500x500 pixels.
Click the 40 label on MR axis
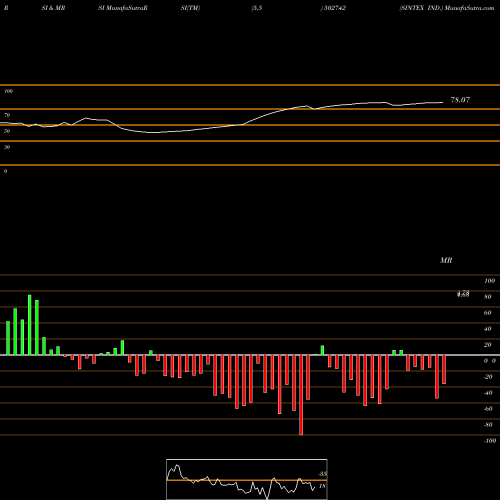point(488,329)
